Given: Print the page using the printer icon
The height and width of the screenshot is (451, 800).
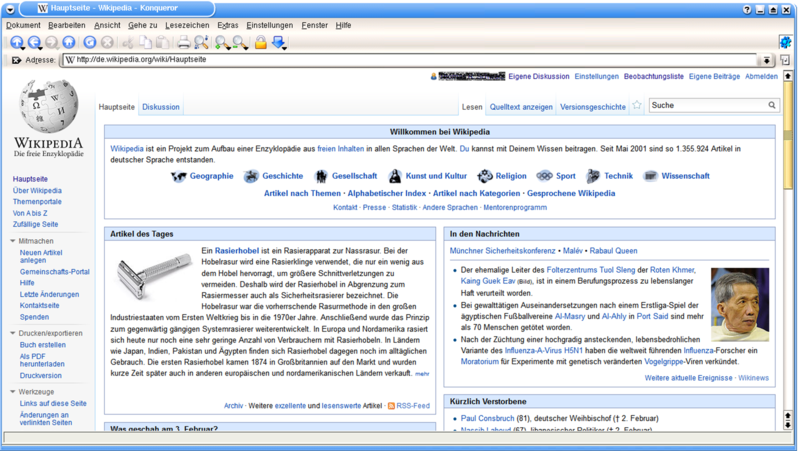Looking at the screenshot, I should (x=184, y=43).
